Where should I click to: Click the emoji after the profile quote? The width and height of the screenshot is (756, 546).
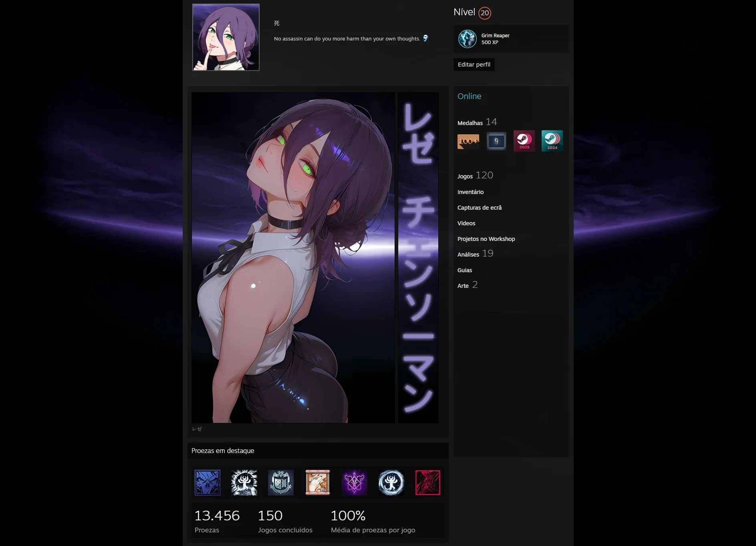(x=425, y=38)
